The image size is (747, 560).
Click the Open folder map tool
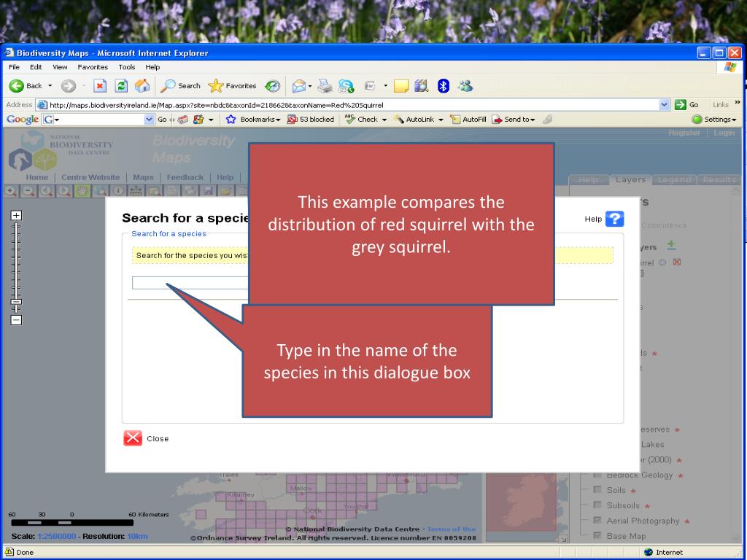click(226, 191)
